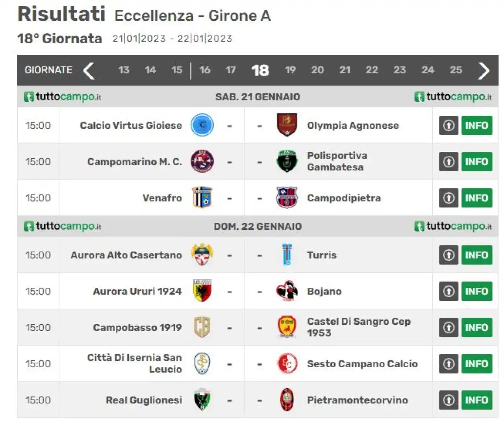Open the Venafro club logo

202,198
